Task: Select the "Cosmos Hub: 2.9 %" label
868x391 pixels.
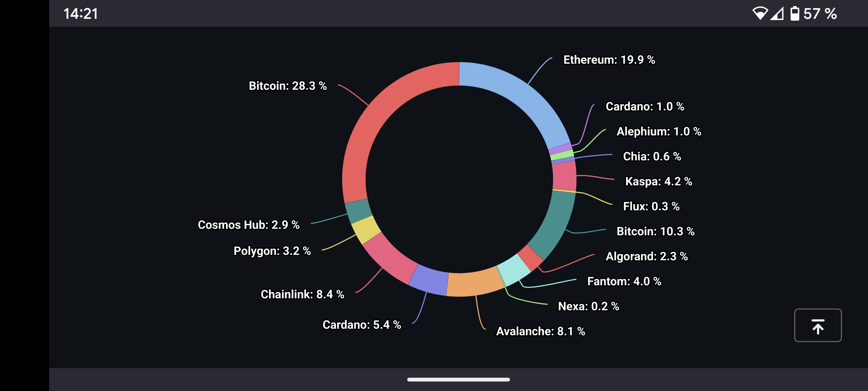Action: (248, 225)
